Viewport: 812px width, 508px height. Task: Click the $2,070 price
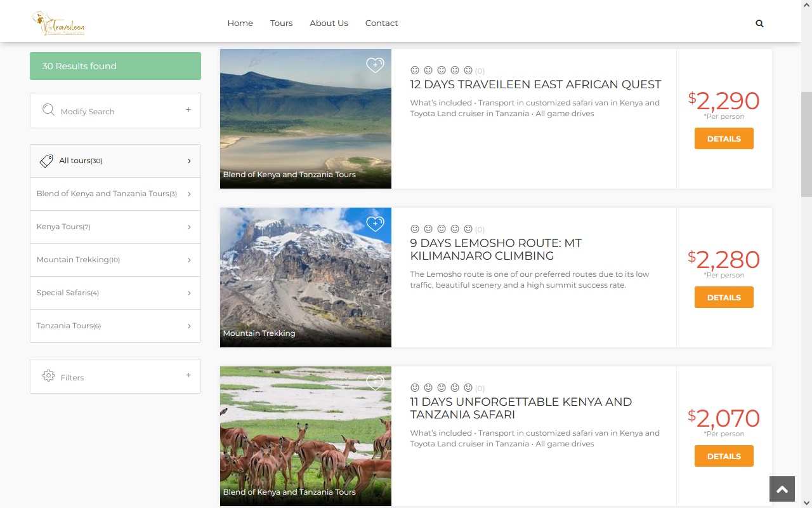724,418
